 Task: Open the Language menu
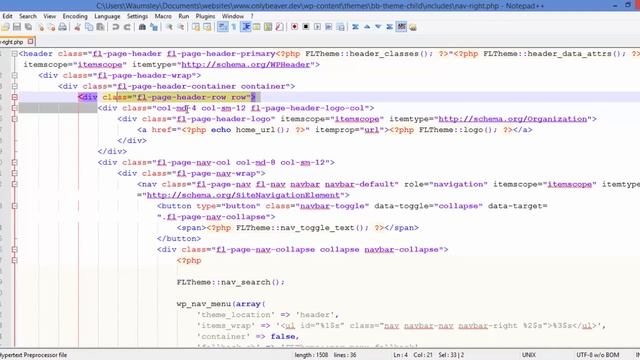[107, 16]
